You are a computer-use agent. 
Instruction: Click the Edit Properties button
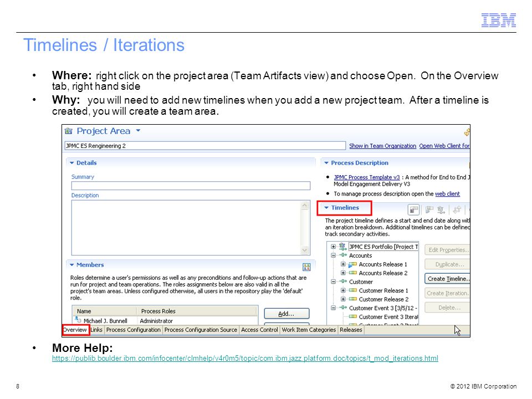pyautogui.click(x=447, y=250)
